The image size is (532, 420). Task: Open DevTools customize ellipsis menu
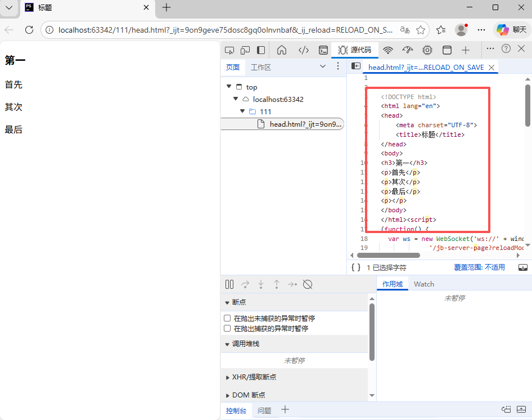point(490,48)
